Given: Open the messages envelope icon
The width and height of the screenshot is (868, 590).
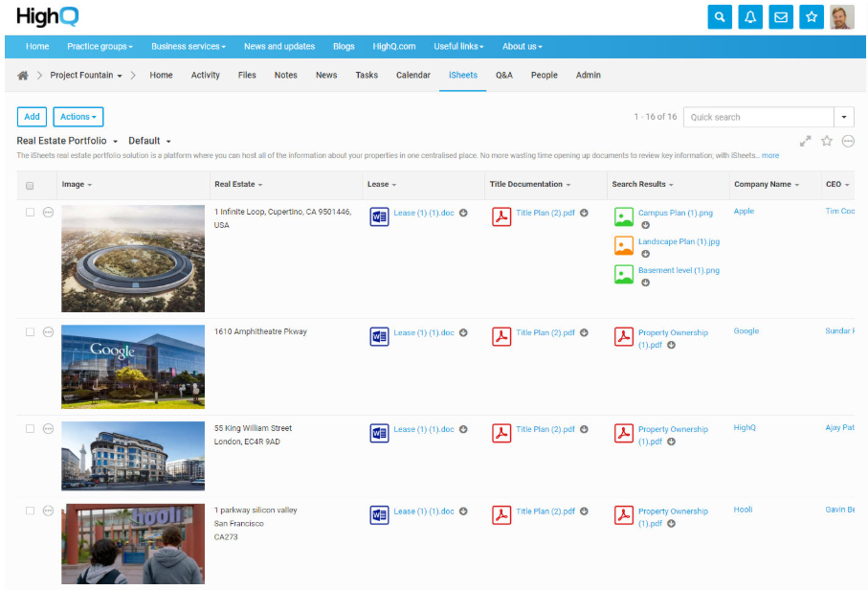Looking at the screenshot, I should coord(781,17).
